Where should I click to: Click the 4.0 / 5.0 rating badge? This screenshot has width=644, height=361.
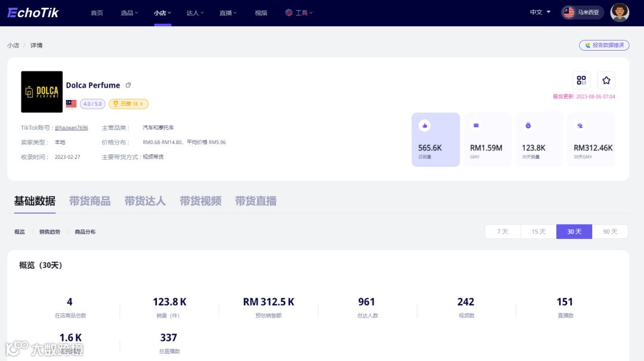tap(92, 104)
